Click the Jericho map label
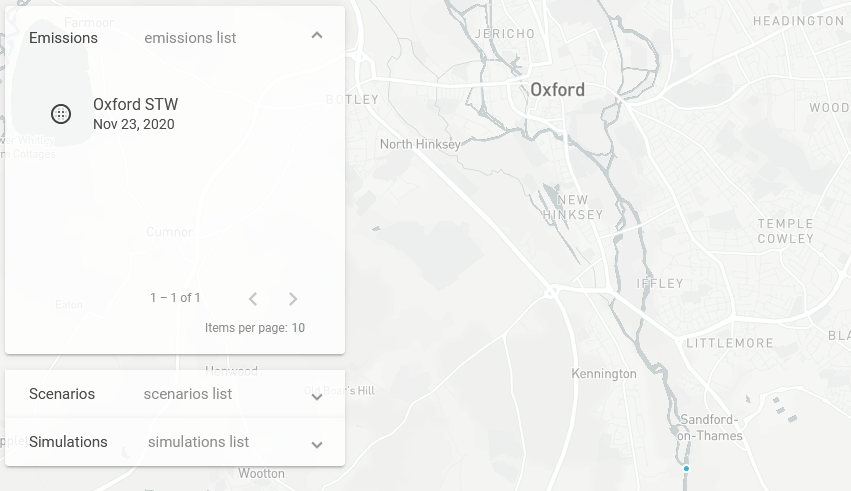This screenshot has height=491, width=851. (x=505, y=34)
